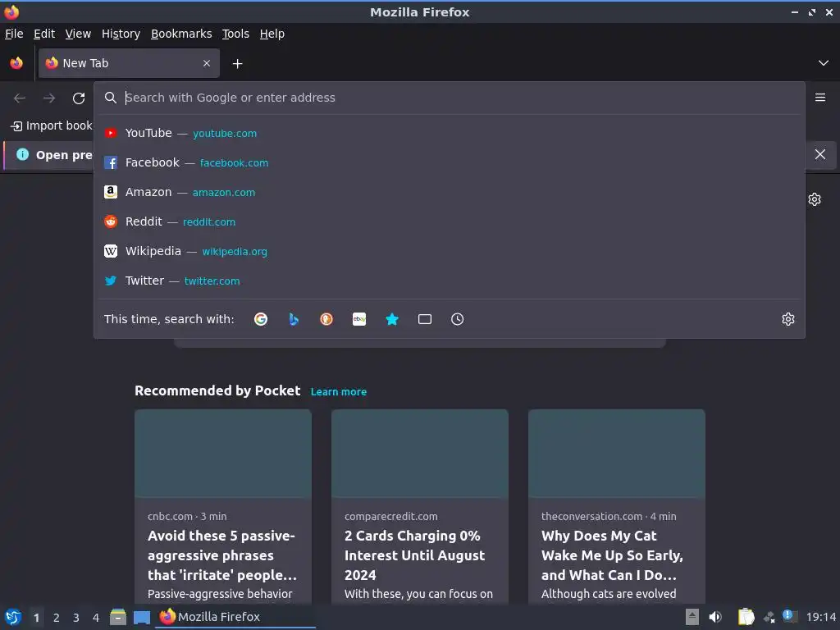Go forward with the forward arrow

[49, 98]
